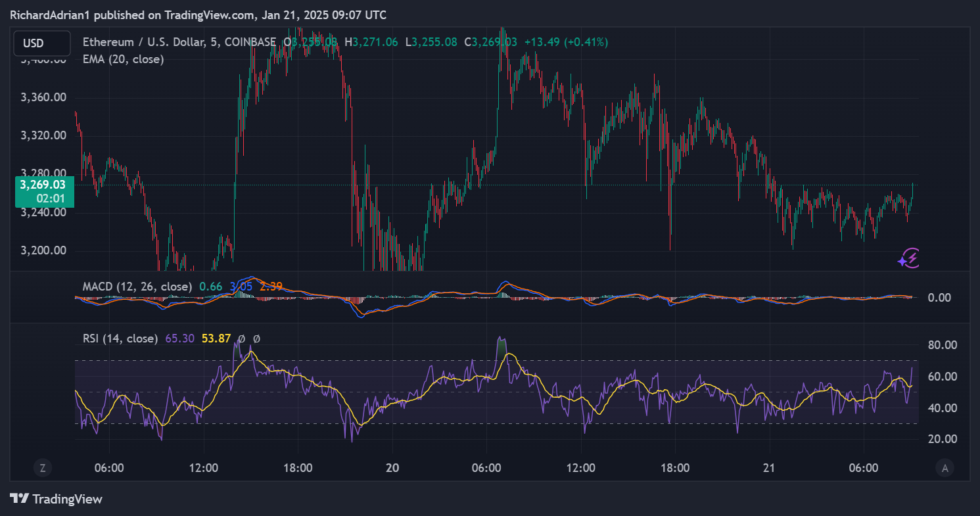Screen dimensions: 980x516
Task: Click the 3,240.00 price axis label
Action: point(43,212)
